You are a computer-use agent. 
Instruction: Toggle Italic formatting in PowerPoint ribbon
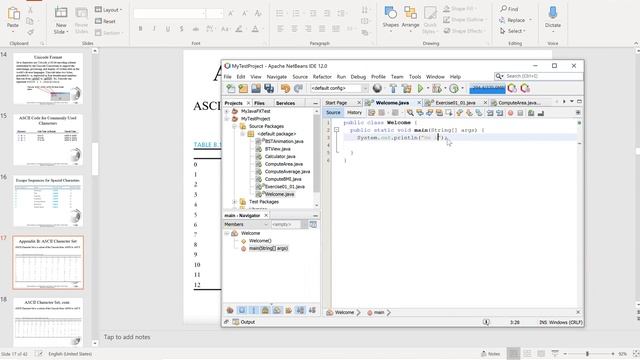click(154, 29)
